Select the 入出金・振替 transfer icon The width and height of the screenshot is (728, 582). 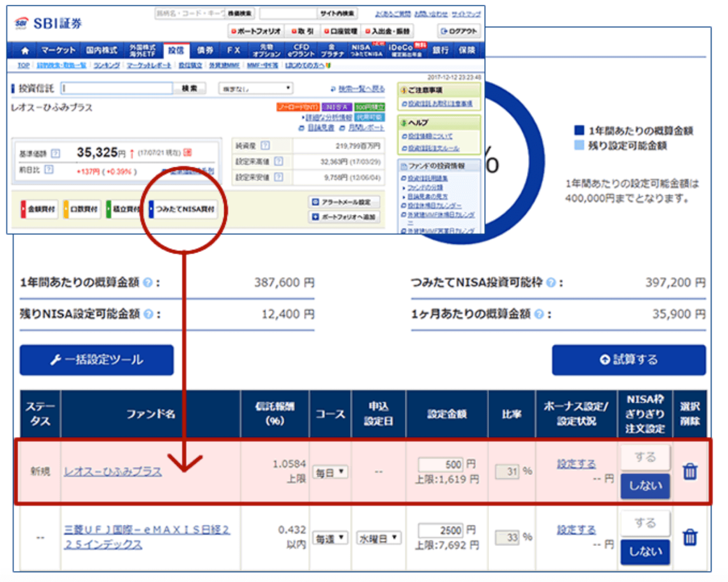388,31
